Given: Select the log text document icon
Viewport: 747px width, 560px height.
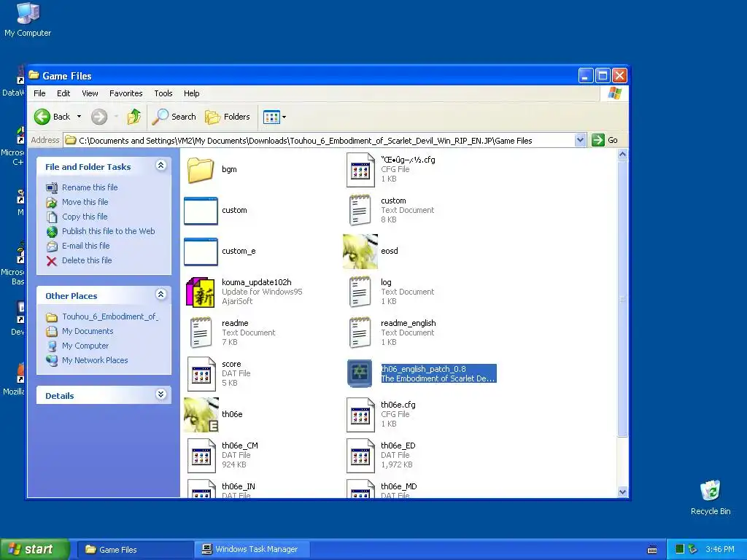Looking at the screenshot, I should point(360,292).
